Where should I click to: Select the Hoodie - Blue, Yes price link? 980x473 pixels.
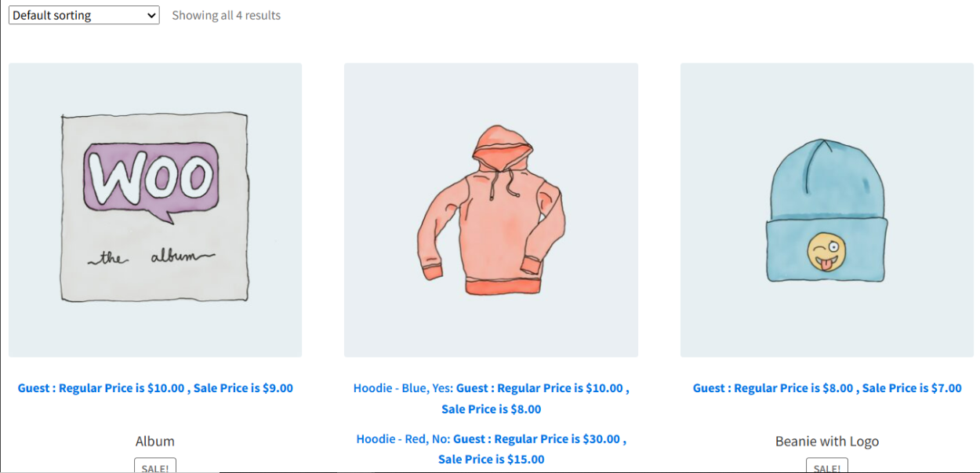[x=491, y=398]
